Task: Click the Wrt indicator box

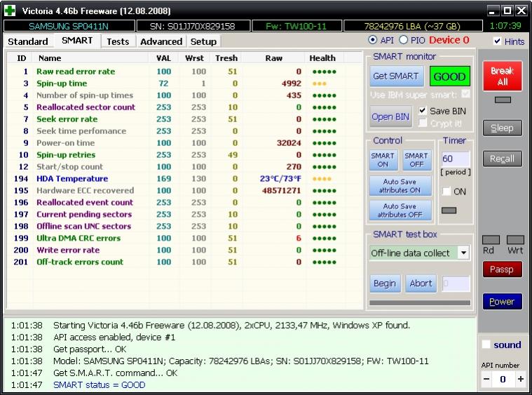Action: point(515,240)
